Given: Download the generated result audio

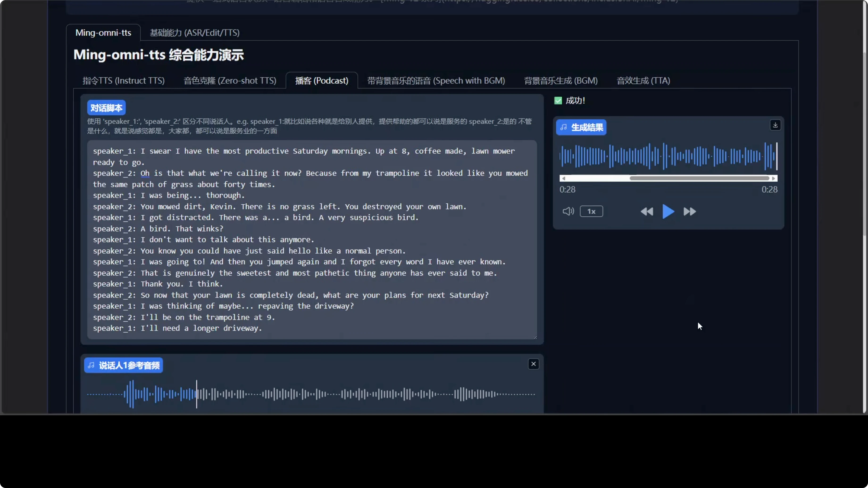Looking at the screenshot, I should 775,125.
